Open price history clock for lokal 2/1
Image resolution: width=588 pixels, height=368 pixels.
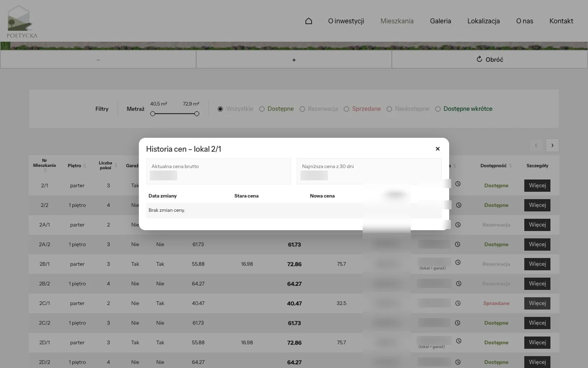click(458, 184)
